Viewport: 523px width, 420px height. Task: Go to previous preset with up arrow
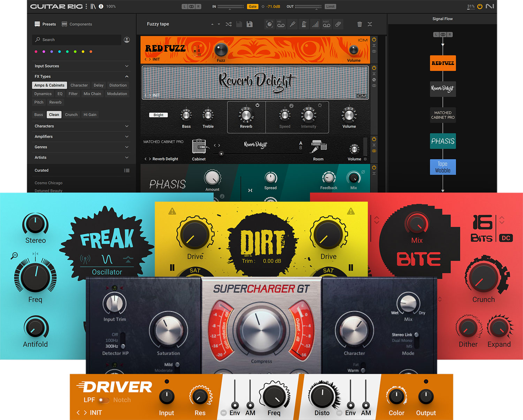(x=212, y=24)
